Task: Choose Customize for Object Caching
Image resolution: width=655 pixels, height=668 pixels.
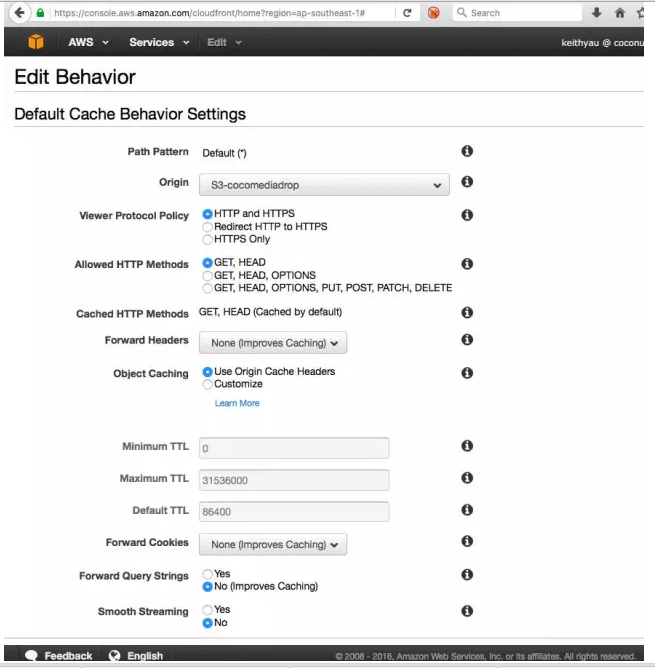Action: click(x=208, y=384)
